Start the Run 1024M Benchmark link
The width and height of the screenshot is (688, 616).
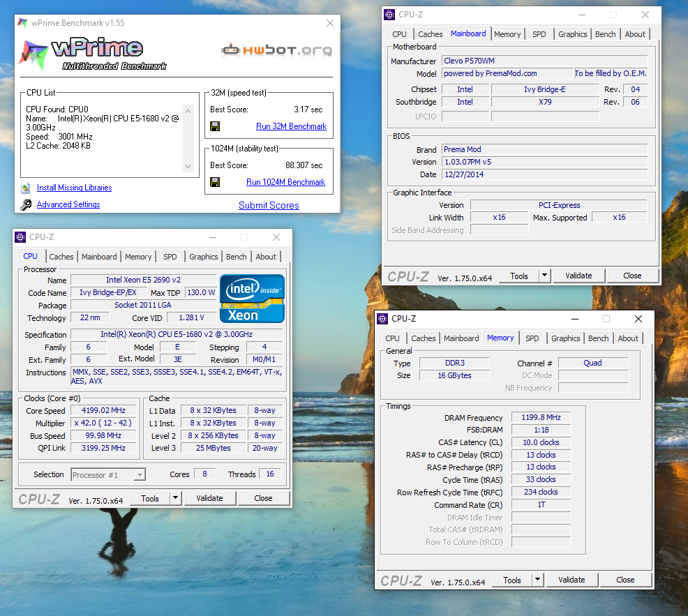(x=285, y=182)
